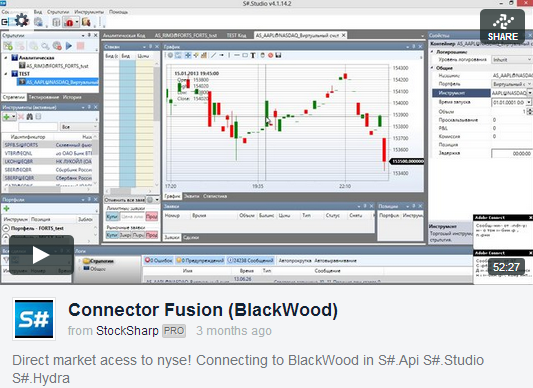Add a portfolio with the green plus icon
Screen dimensions: 533x388
pos(6,208)
